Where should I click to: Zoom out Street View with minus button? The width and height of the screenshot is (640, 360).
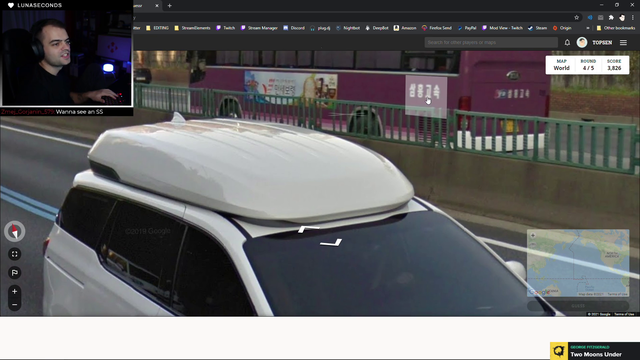(15, 304)
